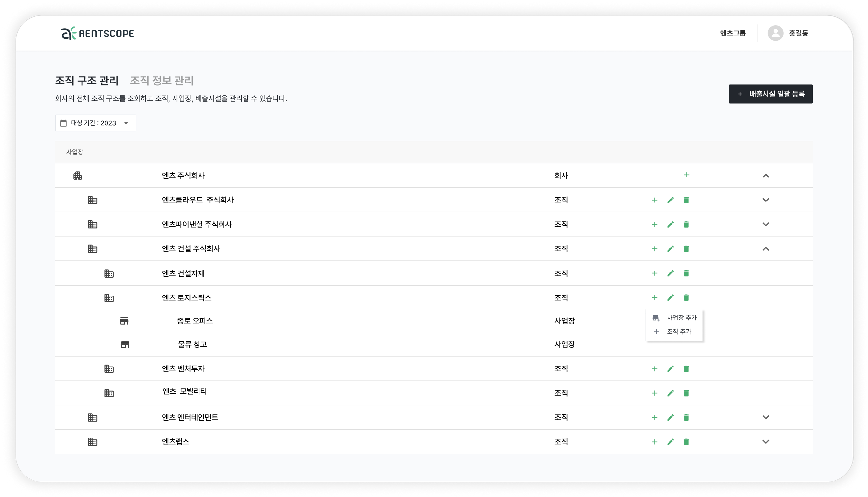Screen dimensions: 868x497
Task: Collapse 엔츠 건설 주식회사 sub-organizations
Action: click(766, 249)
